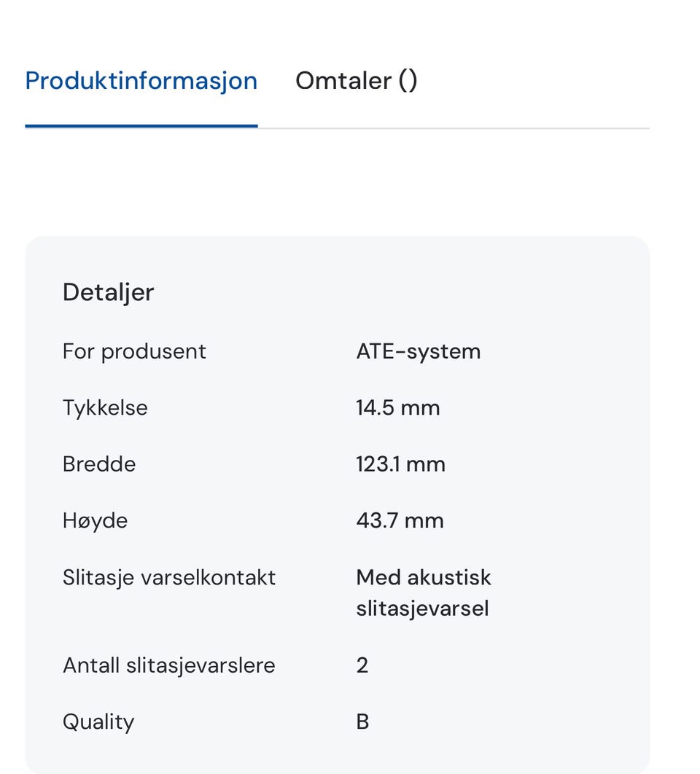Viewport: 700px width, 774px height.
Task: Click the Quality label
Action: [98, 722]
